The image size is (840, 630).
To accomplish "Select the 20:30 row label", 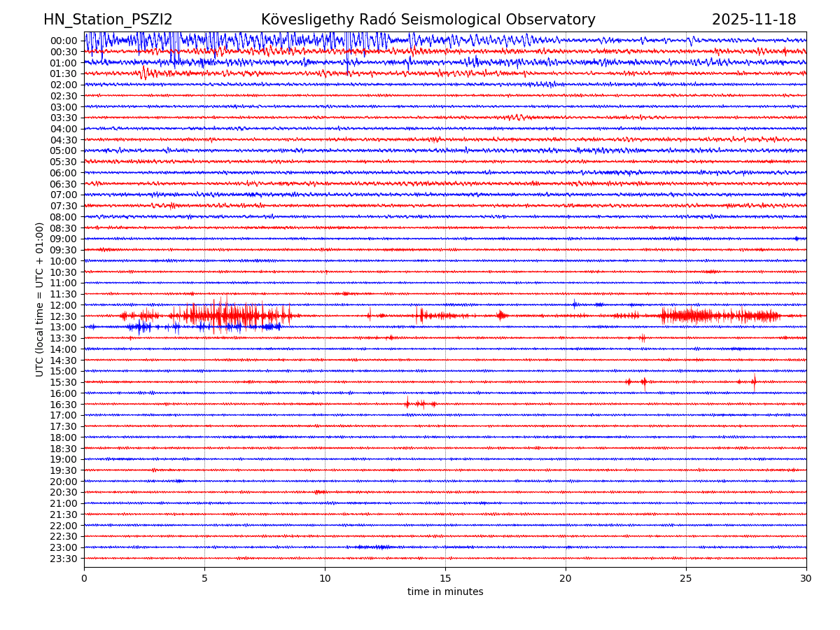I will [x=64, y=493].
